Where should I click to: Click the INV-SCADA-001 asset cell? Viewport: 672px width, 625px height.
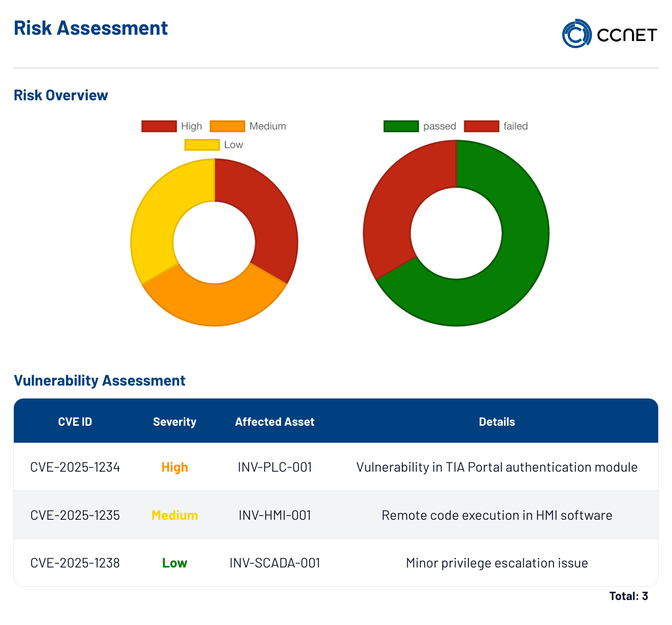[x=275, y=563]
